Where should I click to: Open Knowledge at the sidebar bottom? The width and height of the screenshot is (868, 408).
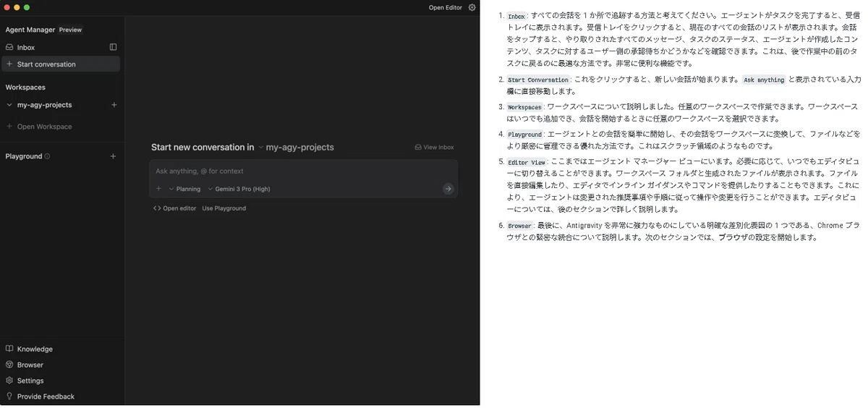click(x=35, y=349)
